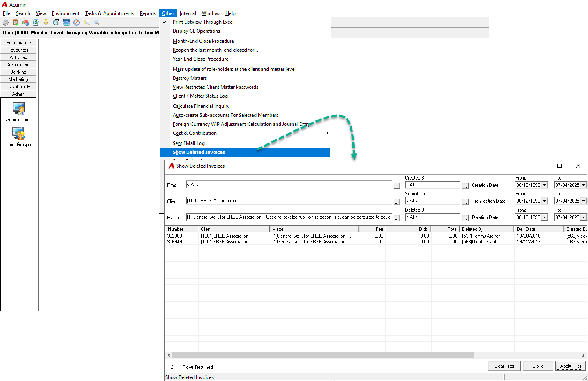Screen dimensions: 588x381
Task: Click the Clear Filter button
Action: coord(504,366)
